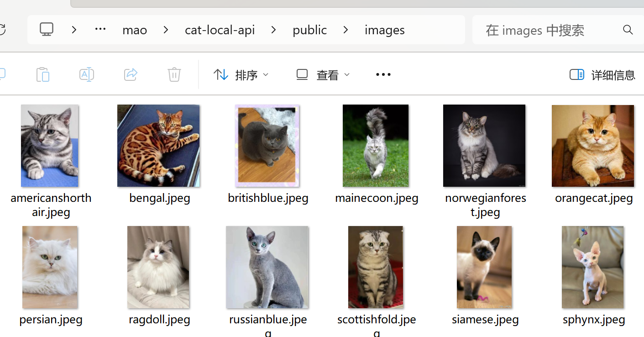Select the norwegianforest.jpeg thumbnail
The height and width of the screenshot is (337, 644).
pos(484,146)
